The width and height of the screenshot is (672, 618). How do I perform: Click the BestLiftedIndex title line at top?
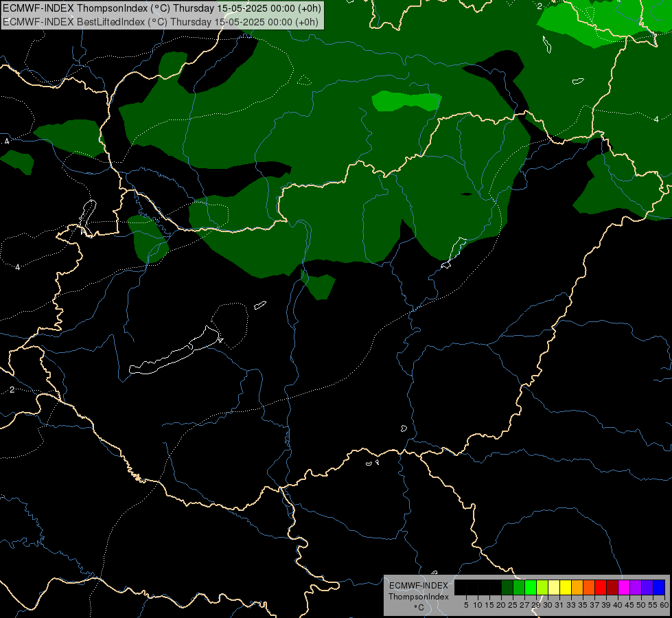[x=161, y=22]
